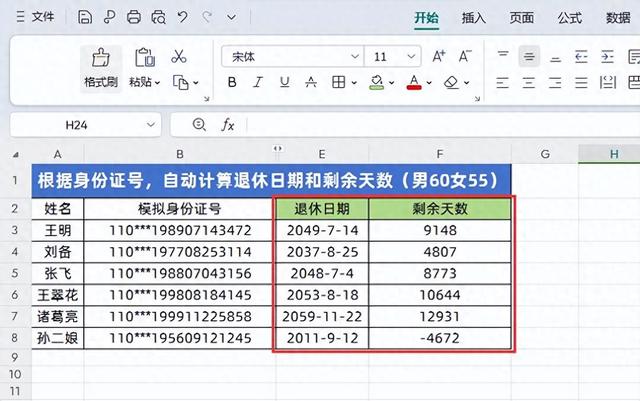Switch to the 开始 tab
The width and height of the screenshot is (640, 401).
click(x=427, y=18)
